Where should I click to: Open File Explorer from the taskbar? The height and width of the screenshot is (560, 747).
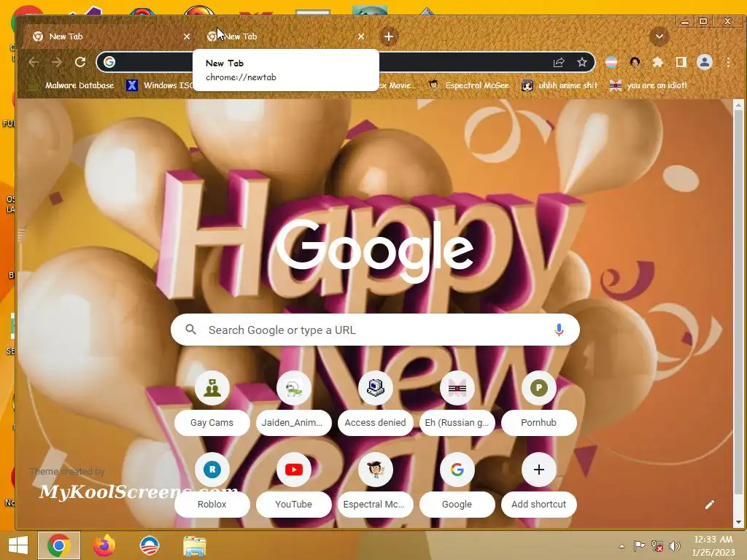point(195,546)
